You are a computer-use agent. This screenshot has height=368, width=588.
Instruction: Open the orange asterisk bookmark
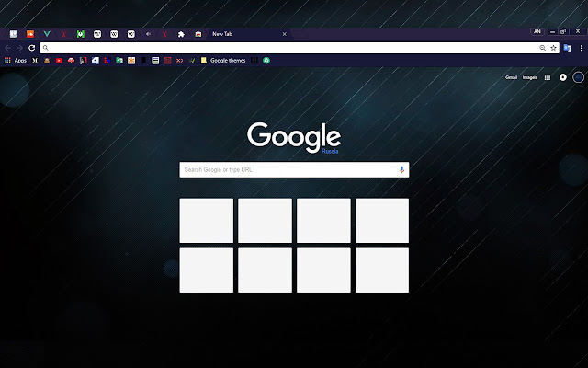click(x=131, y=61)
